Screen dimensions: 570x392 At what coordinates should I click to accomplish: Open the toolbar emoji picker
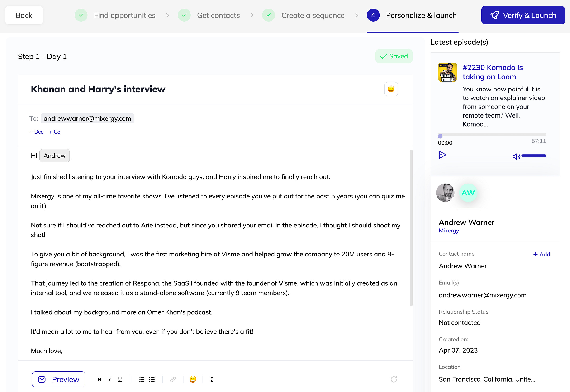click(x=193, y=379)
